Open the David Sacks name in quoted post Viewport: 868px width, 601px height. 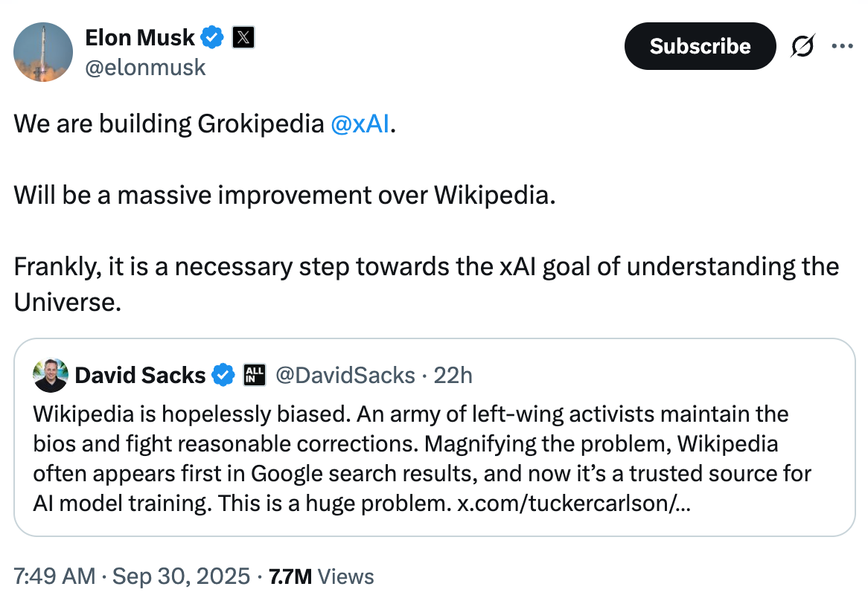point(140,376)
